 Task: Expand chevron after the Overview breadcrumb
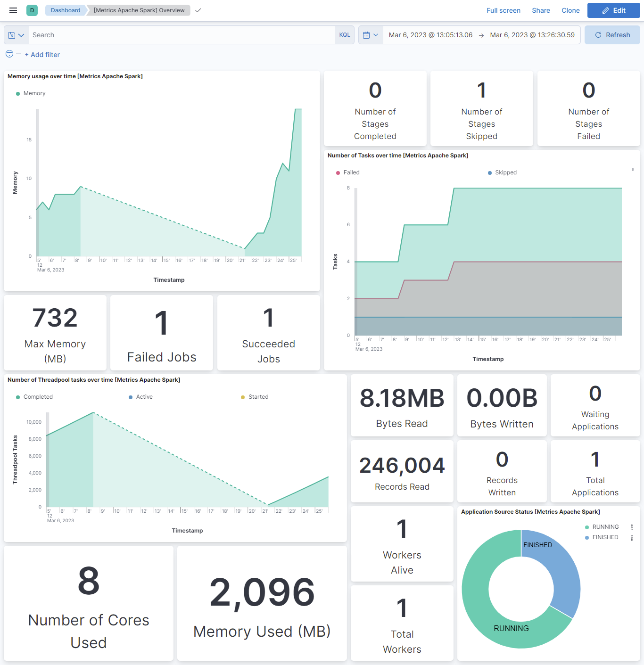(x=198, y=10)
